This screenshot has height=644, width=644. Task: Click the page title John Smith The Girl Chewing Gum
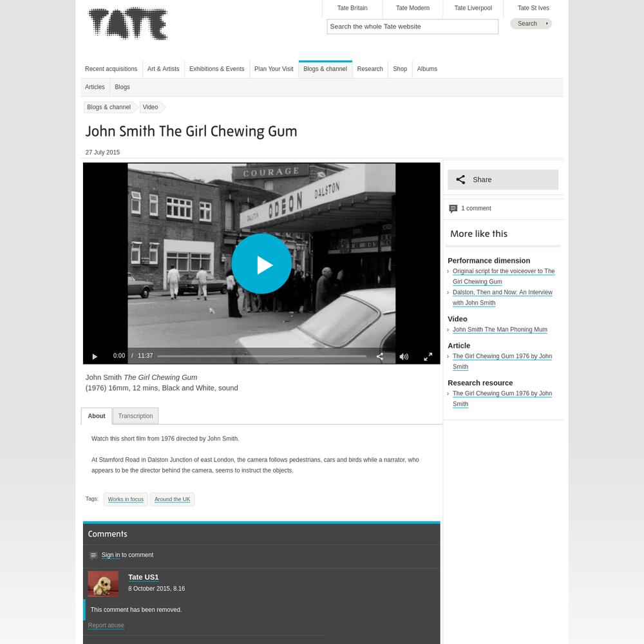point(191,131)
